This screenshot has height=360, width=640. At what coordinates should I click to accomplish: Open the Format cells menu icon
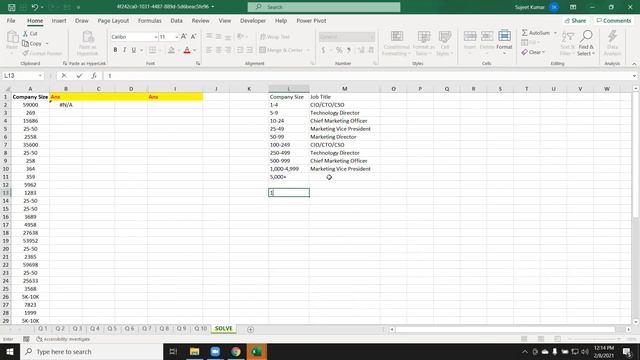tap(504, 37)
